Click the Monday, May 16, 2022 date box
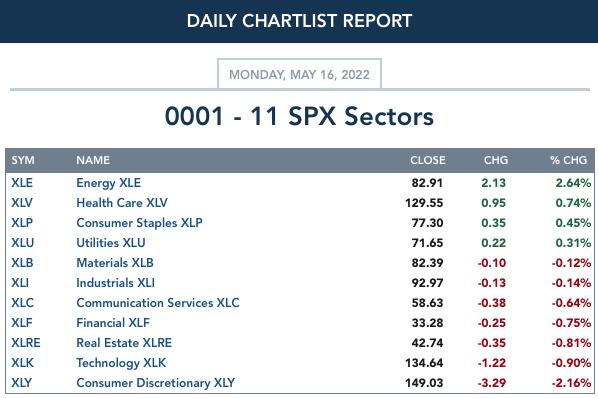 [x=299, y=74]
